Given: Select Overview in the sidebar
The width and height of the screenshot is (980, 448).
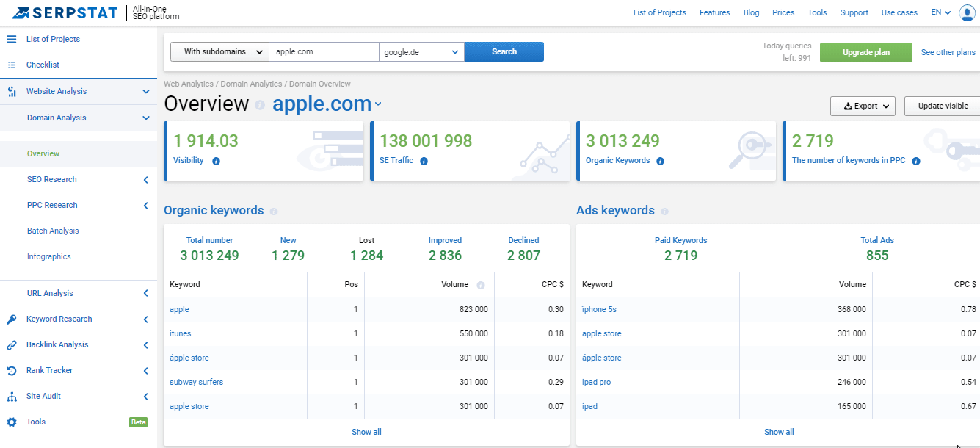Looking at the screenshot, I should click(x=43, y=153).
